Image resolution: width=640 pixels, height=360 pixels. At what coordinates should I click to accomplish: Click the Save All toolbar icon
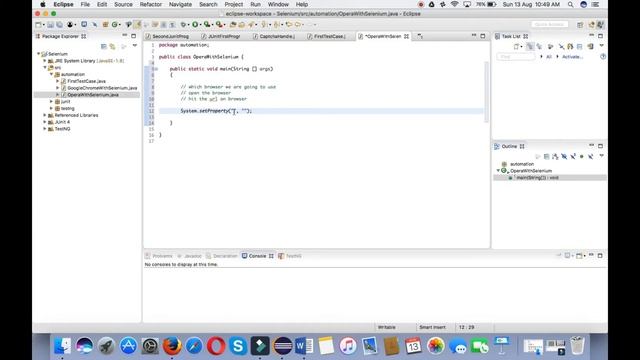click(x=59, y=24)
